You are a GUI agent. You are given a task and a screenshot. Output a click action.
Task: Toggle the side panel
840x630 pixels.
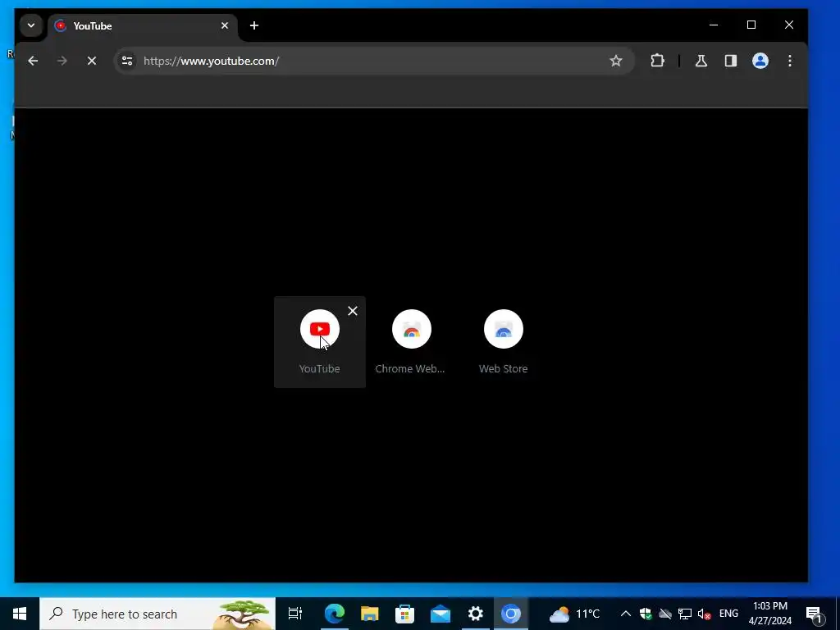point(731,61)
